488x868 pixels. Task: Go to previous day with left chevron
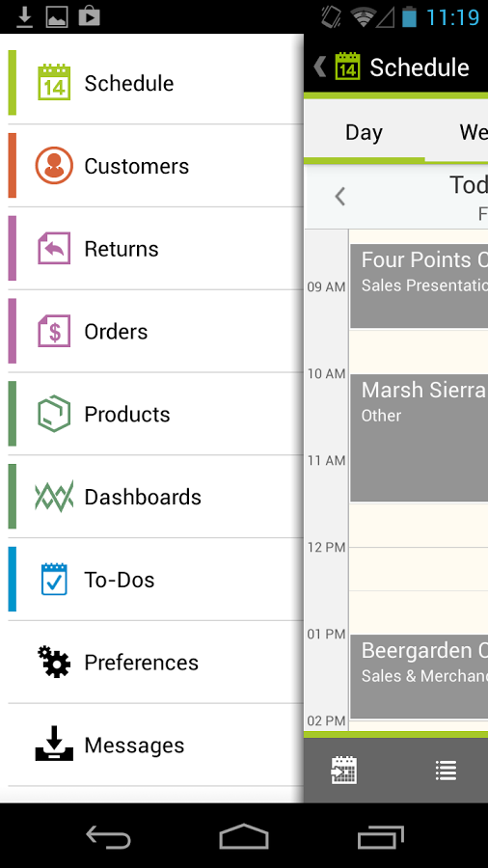click(x=340, y=197)
